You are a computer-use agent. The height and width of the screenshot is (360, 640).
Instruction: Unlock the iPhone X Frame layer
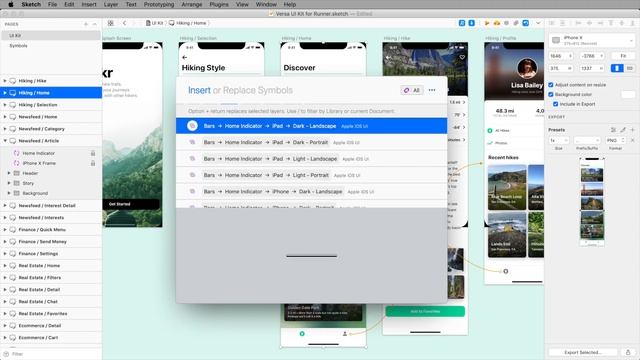point(93,163)
